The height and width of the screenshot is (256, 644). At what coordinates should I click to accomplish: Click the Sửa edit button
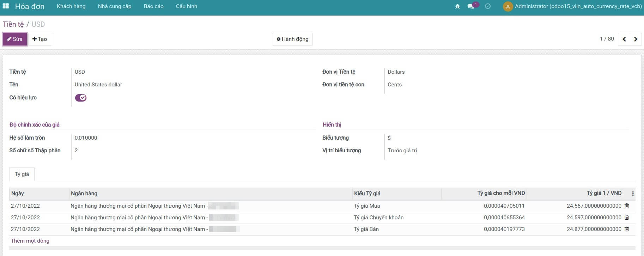click(x=15, y=39)
